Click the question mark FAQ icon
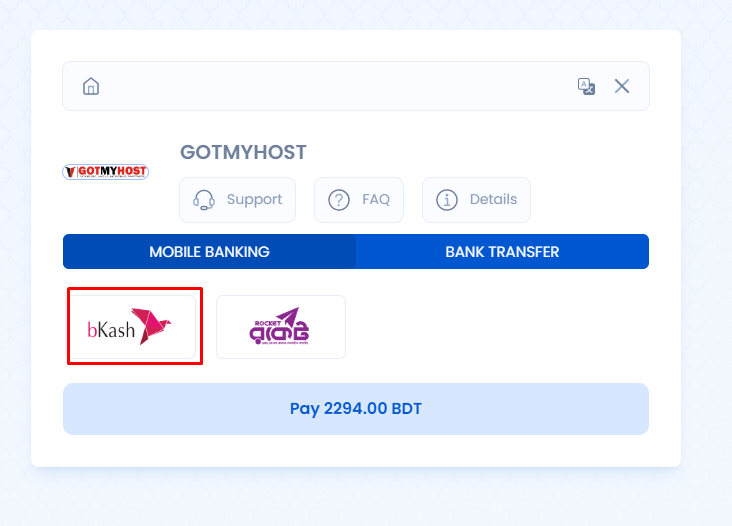Viewport: 732px width, 526px height. (x=339, y=200)
